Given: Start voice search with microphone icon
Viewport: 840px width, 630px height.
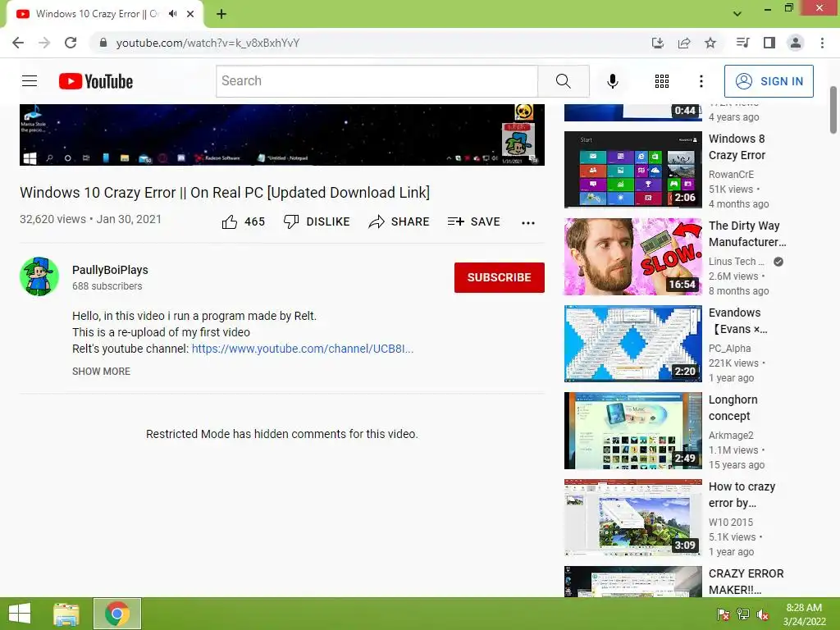Looking at the screenshot, I should click(x=612, y=81).
